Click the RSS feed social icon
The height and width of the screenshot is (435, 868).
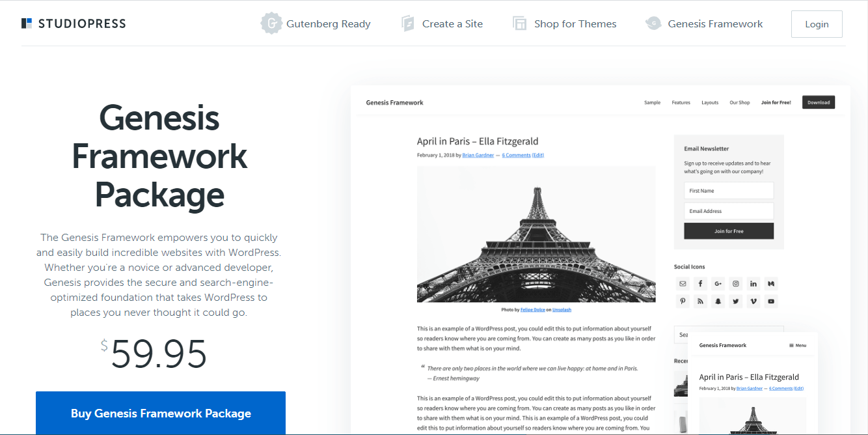(x=700, y=301)
